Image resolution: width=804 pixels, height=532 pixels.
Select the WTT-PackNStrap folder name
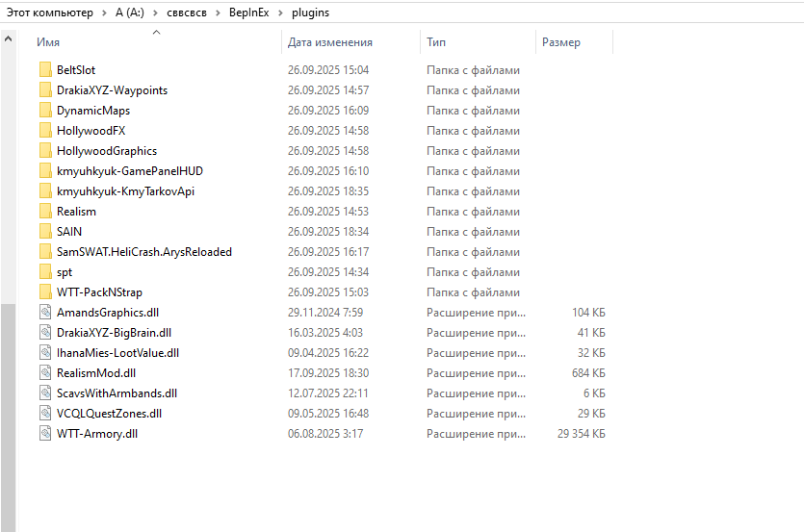click(x=99, y=292)
